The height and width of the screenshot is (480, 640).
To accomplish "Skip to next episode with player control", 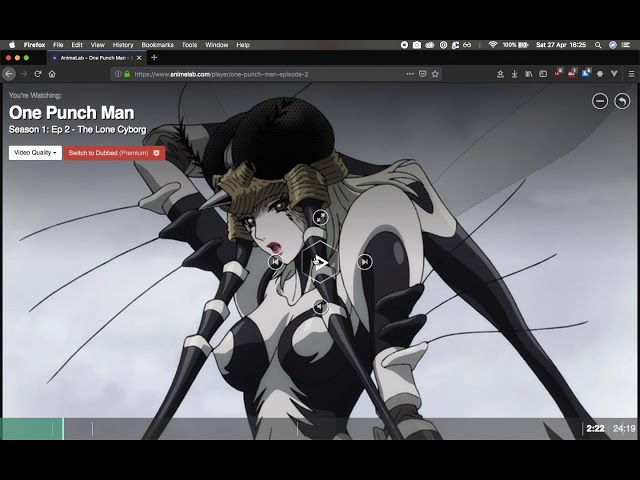I will coord(364,262).
